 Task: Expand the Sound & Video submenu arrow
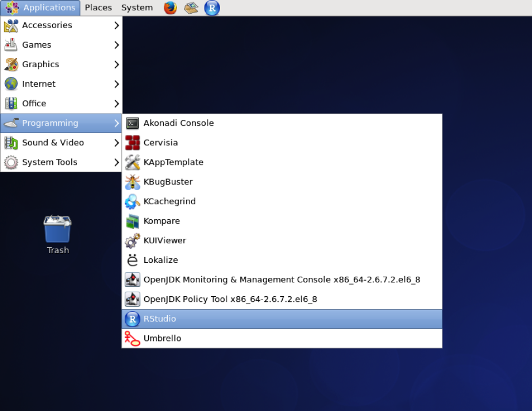[x=117, y=143]
